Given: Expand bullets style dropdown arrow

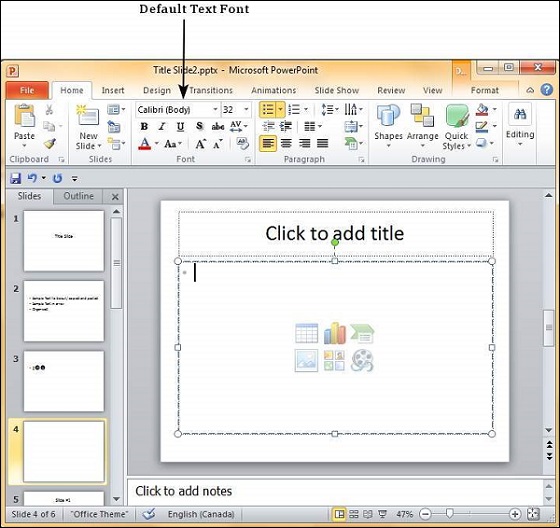Looking at the screenshot, I should (280, 109).
